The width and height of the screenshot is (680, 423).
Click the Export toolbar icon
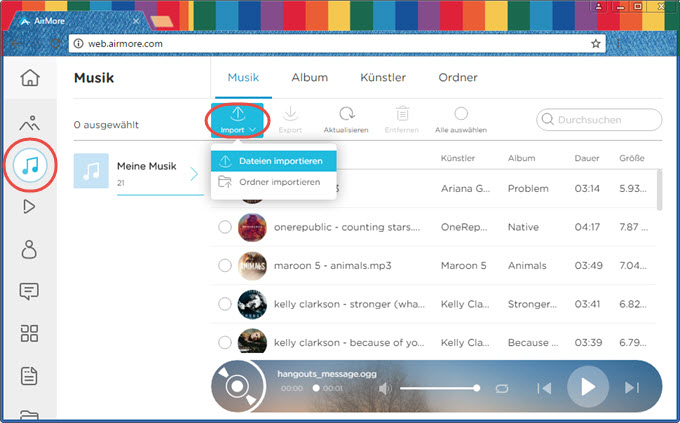[x=290, y=120]
